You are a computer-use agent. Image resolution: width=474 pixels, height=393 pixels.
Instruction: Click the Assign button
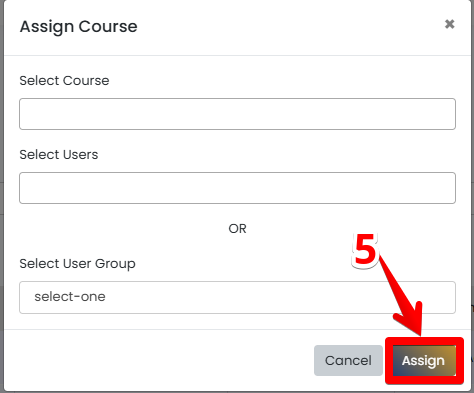pyautogui.click(x=424, y=360)
